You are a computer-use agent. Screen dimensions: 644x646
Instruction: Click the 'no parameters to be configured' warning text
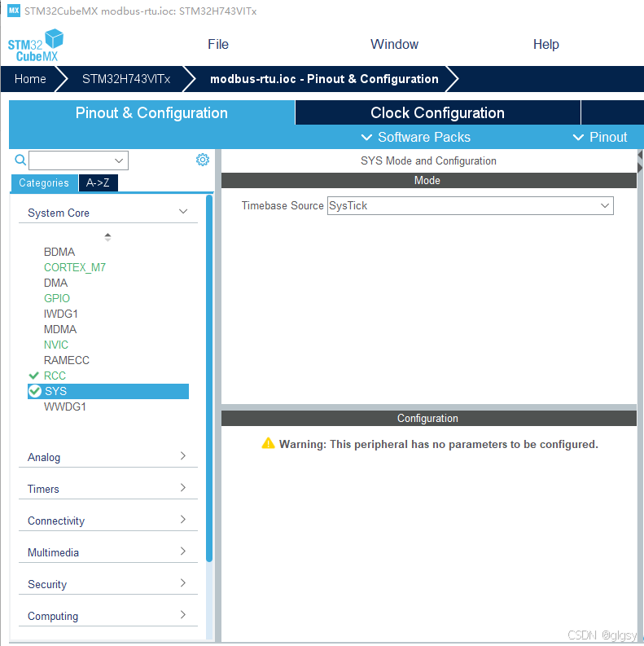point(439,444)
